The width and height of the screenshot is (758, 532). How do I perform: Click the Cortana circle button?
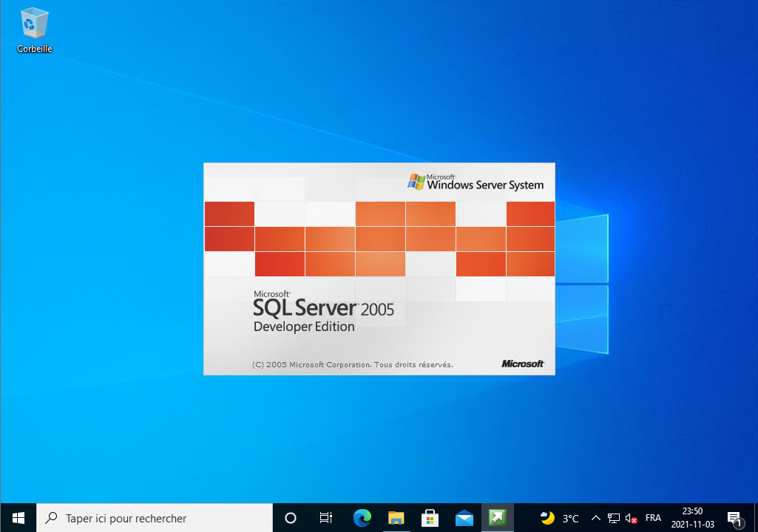click(x=291, y=518)
